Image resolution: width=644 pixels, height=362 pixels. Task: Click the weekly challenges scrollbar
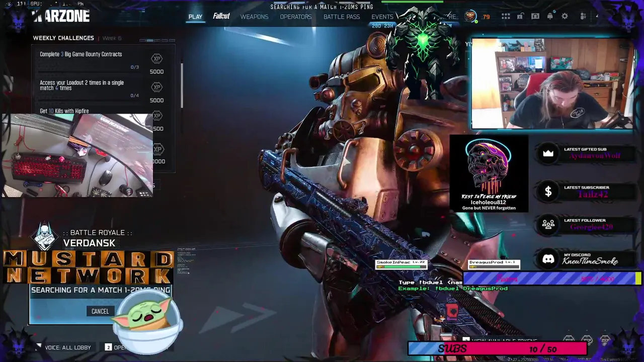pos(181,85)
